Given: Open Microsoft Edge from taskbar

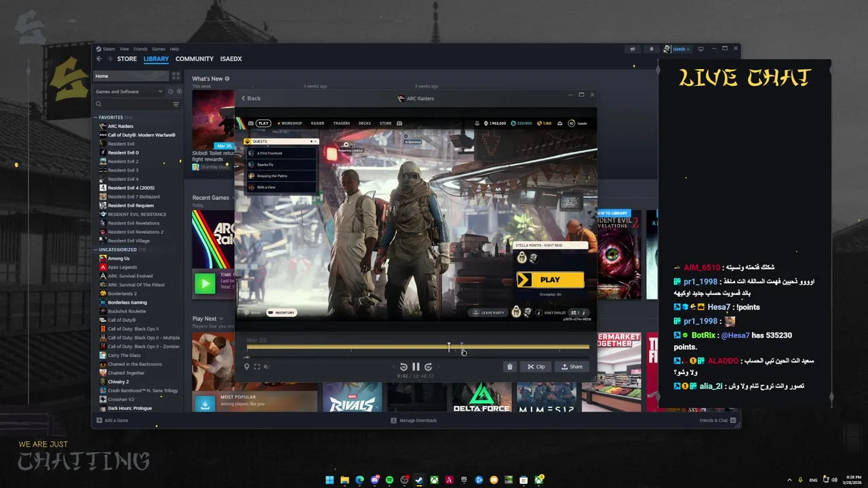Looking at the screenshot, I should (x=359, y=480).
